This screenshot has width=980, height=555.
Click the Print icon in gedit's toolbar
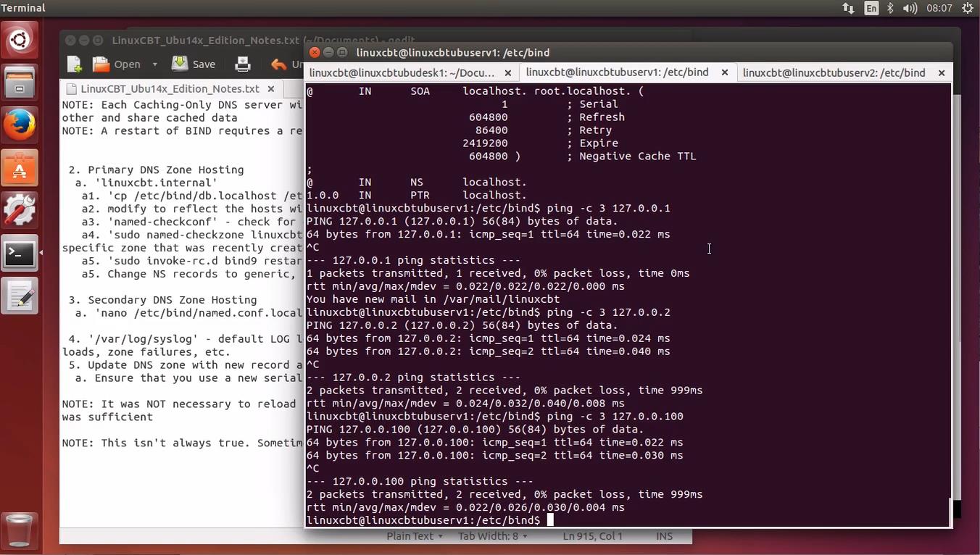(243, 64)
